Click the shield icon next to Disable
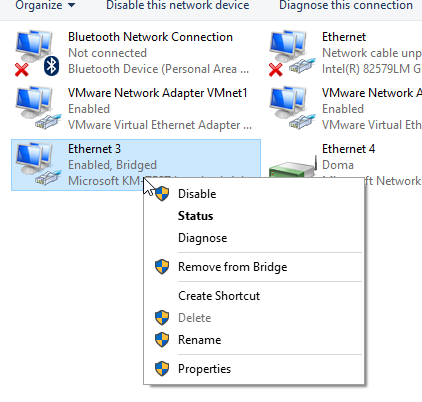 162,194
